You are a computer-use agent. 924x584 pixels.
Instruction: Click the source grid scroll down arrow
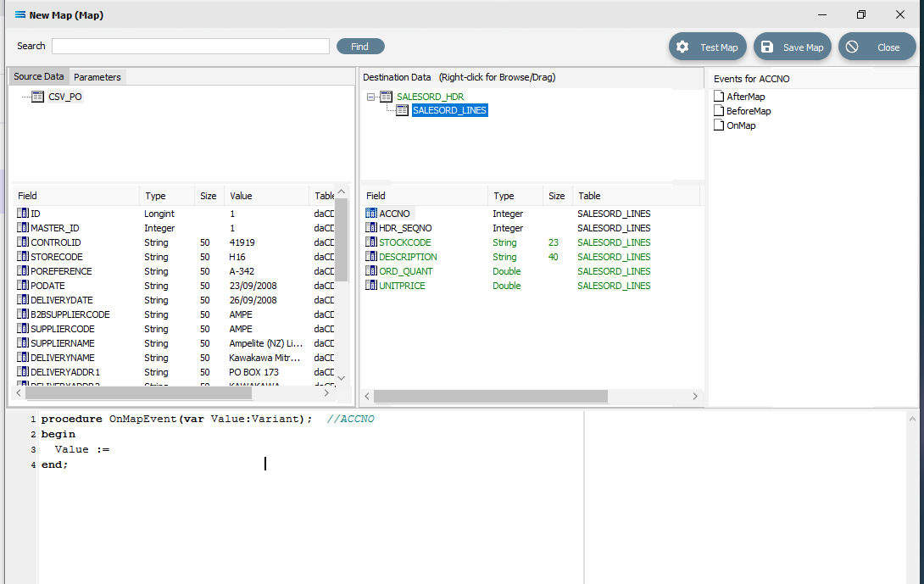pyautogui.click(x=341, y=378)
